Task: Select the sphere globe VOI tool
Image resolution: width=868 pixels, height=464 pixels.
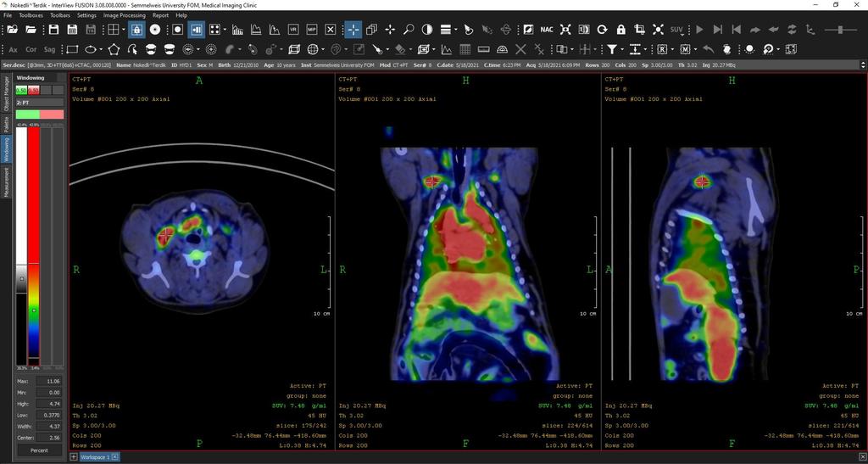Action: click(312, 49)
